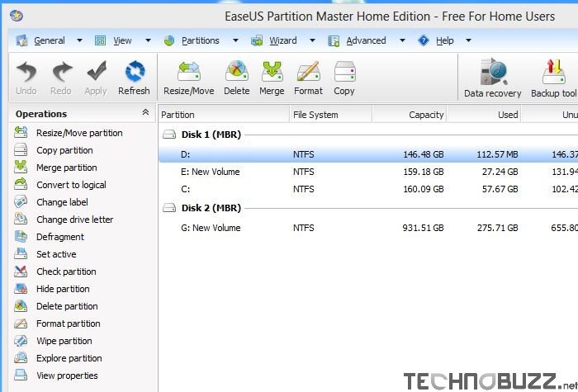Click the 160.09 GB capacity value
This screenshot has width=578, height=392.
423,189
